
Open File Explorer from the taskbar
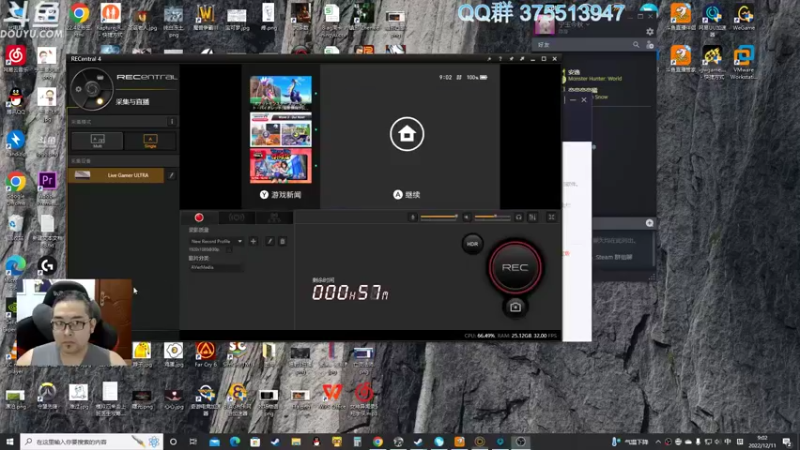[x=296, y=442]
